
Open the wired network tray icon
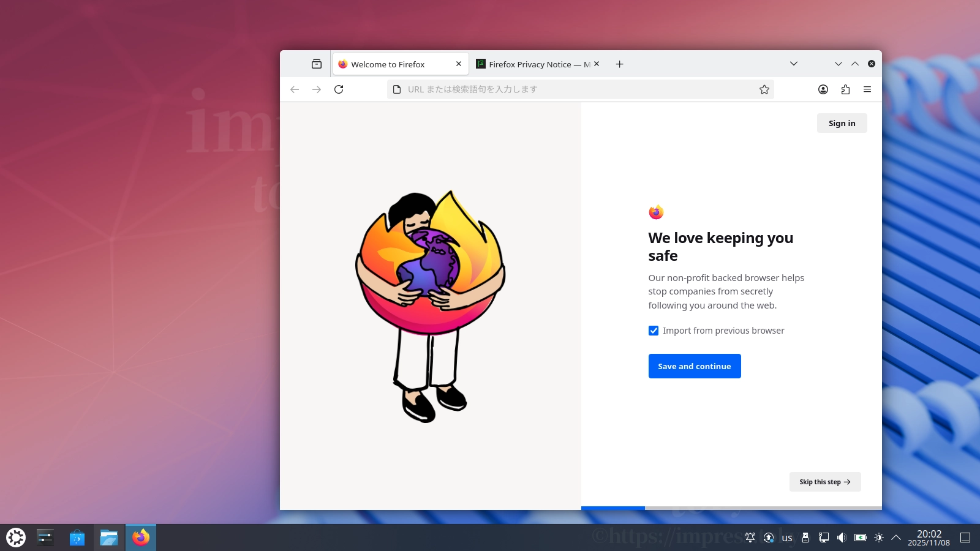point(824,538)
